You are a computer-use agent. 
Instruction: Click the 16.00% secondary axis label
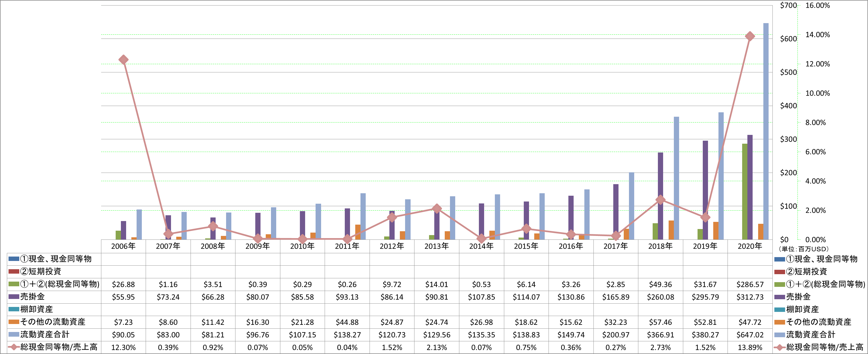[817, 6]
